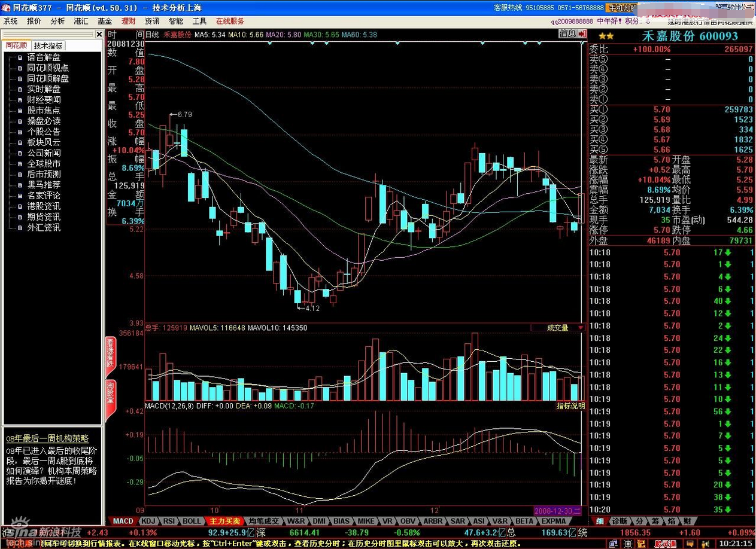Select the RSI indicator tab
Viewport: 756px width, 549px height.
point(169,521)
